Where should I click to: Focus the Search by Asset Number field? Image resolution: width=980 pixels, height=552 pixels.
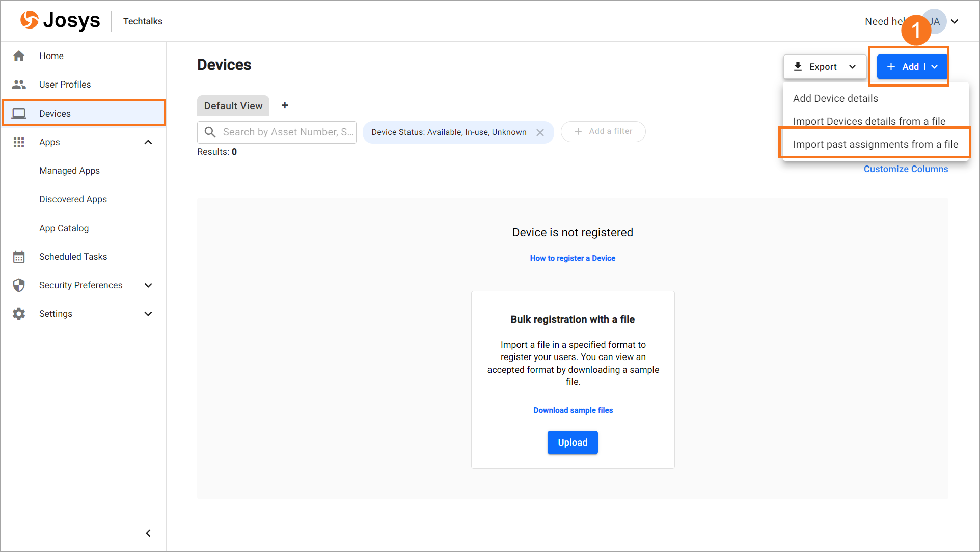[285, 132]
